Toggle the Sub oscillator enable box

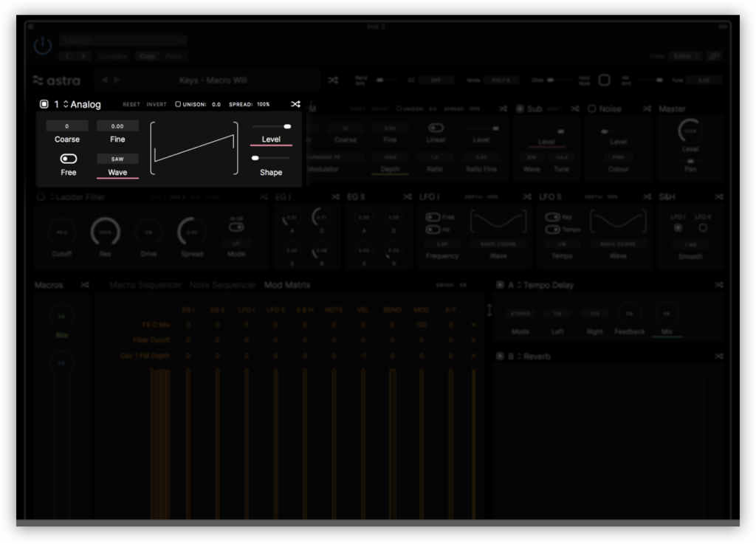(520, 109)
